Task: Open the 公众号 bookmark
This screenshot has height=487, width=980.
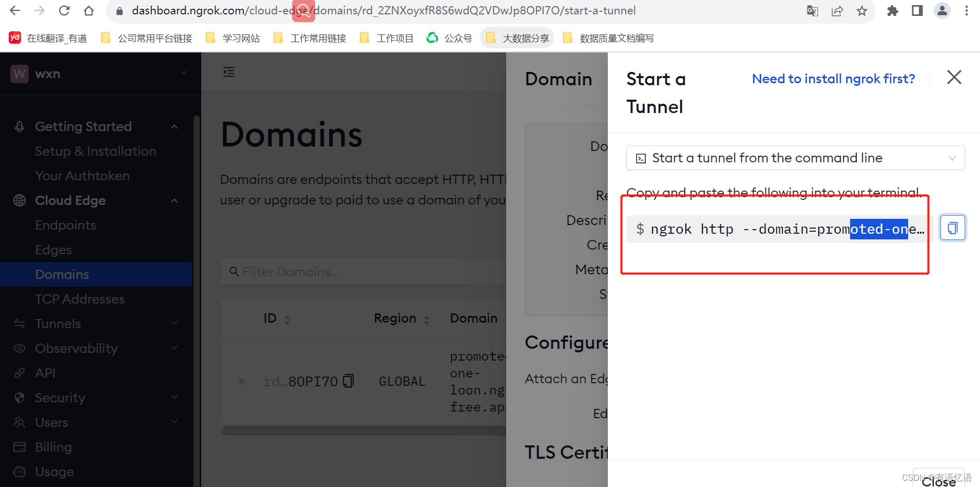Action: (x=450, y=38)
